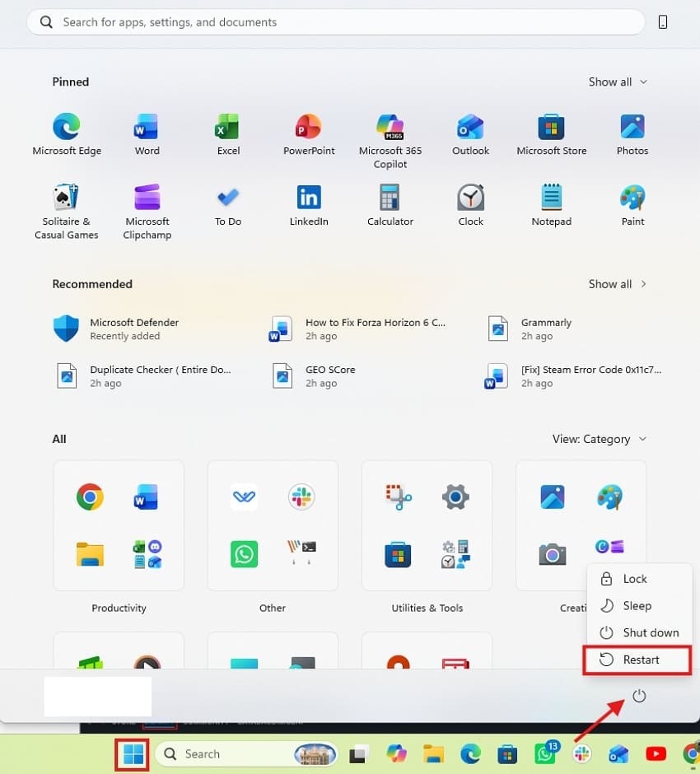Open the To Do app
The image size is (700, 774).
pos(228,205)
